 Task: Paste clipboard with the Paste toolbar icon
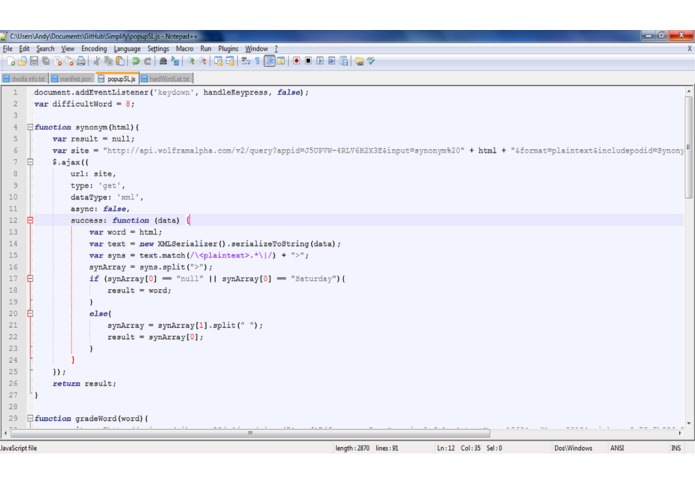pos(120,61)
